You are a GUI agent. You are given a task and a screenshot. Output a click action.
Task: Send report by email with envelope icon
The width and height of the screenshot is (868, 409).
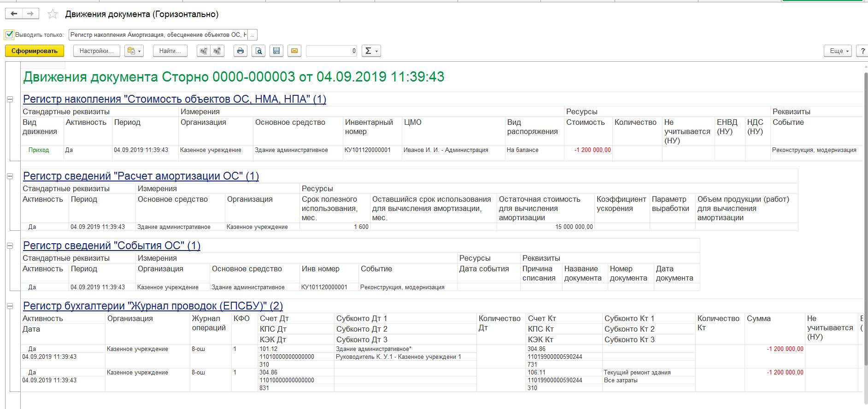294,51
